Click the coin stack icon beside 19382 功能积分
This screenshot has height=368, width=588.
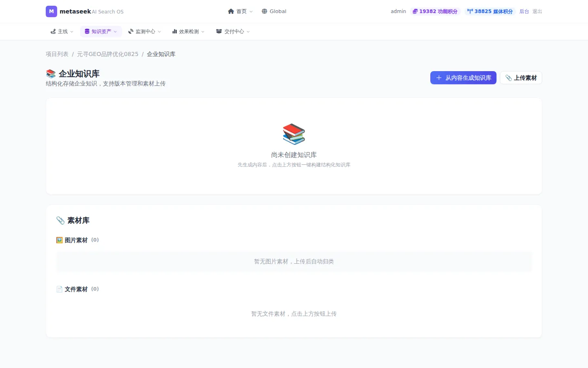pos(415,11)
